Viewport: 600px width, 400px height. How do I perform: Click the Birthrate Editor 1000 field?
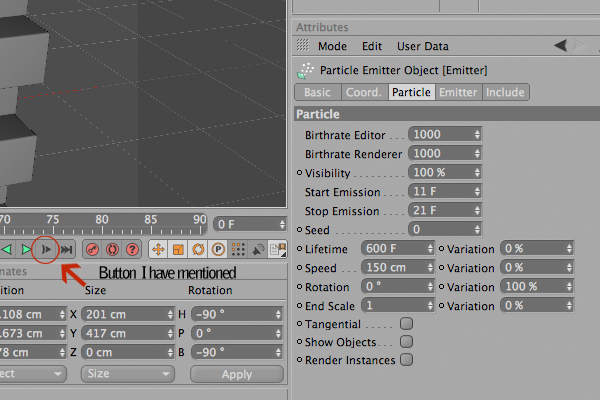445,134
